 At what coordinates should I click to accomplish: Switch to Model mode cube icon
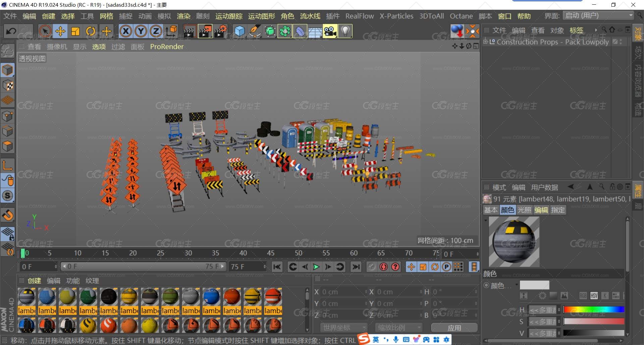coord(8,70)
